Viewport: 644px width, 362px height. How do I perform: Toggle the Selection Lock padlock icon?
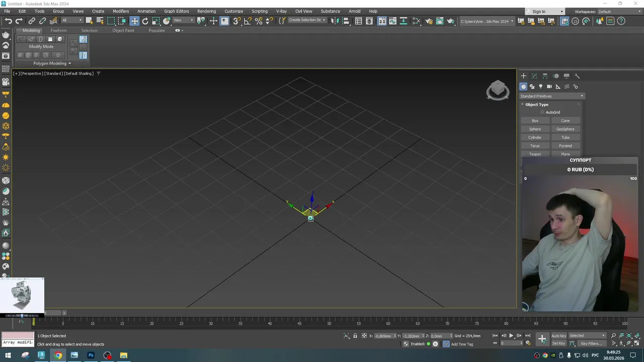[355, 336]
